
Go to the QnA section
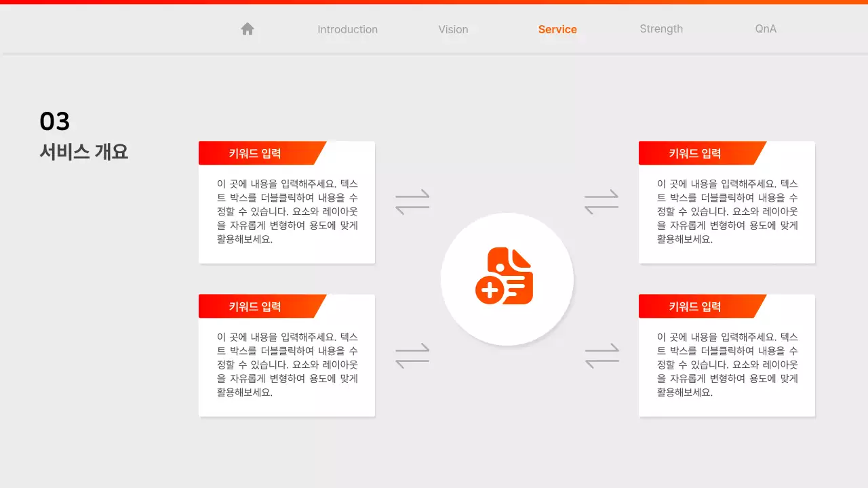tap(765, 29)
